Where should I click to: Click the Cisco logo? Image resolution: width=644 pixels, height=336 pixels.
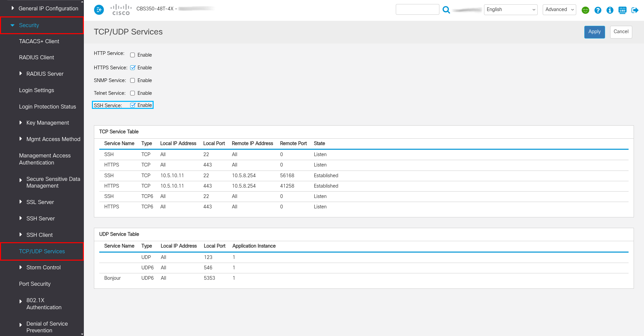tap(121, 10)
